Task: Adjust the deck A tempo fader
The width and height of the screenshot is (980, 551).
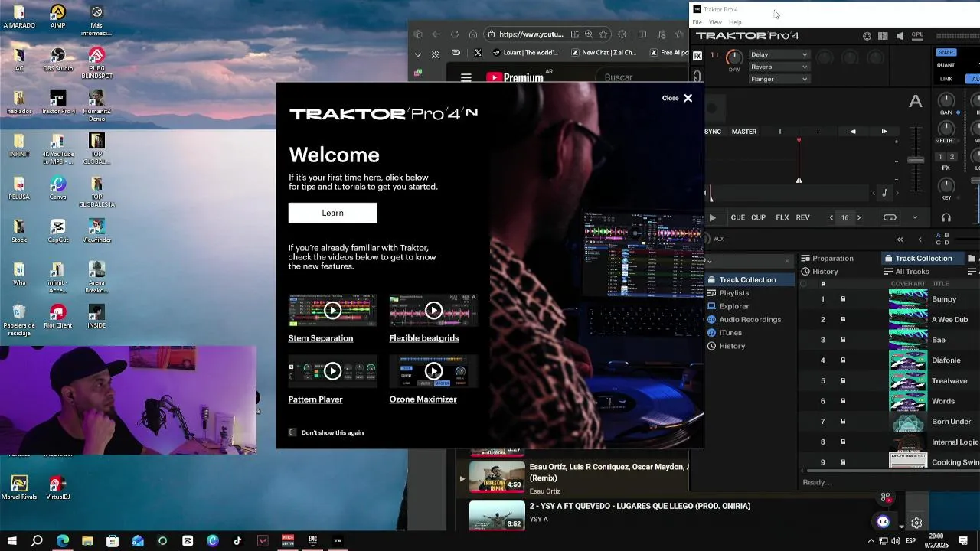Action: tap(916, 160)
